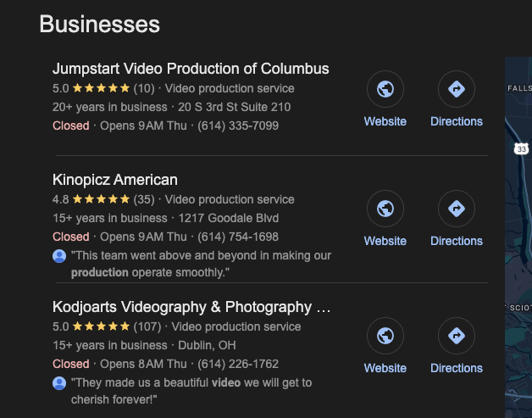Image resolution: width=532 pixels, height=418 pixels.
Task: Open Kodjoarts Videography website globe icon
Action: click(385, 336)
